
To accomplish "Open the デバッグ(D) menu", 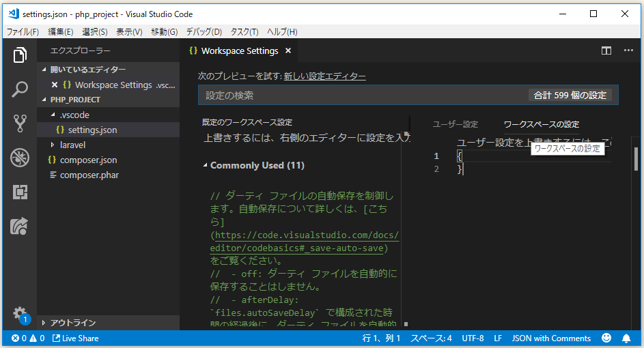I will point(204,31).
